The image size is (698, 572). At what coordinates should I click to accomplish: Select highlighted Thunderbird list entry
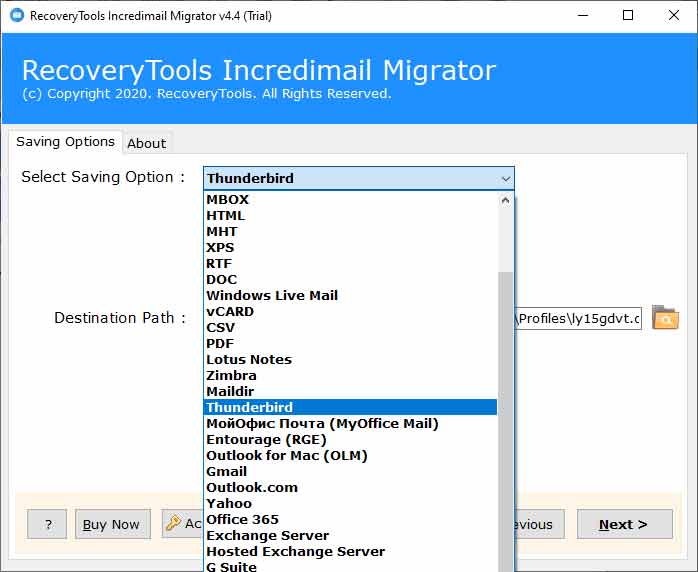tap(350, 407)
